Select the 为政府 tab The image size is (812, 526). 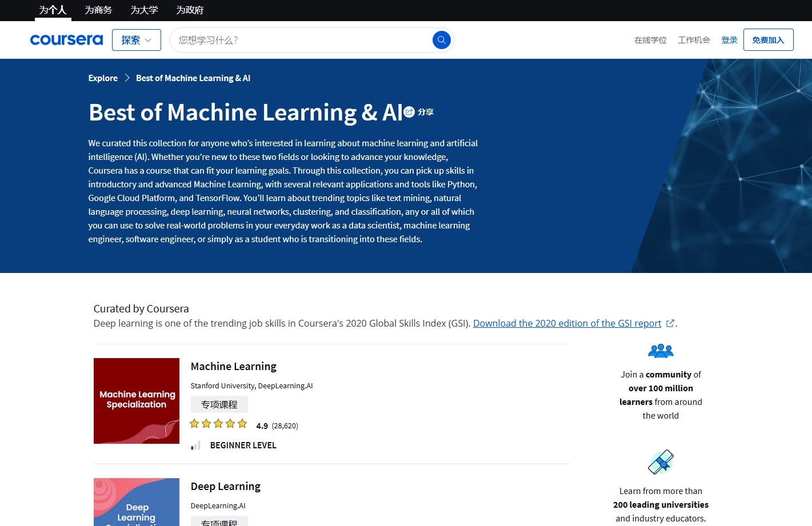point(190,10)
